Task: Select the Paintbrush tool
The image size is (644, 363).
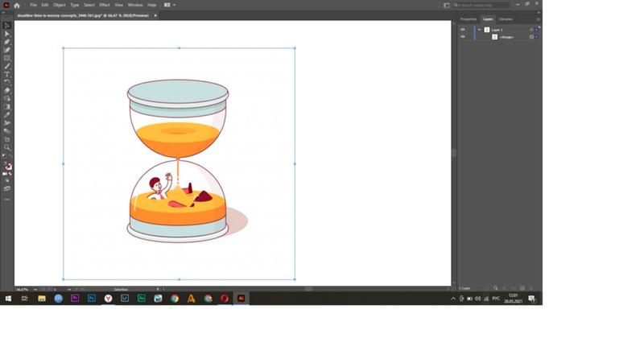Action: pyautogui.click(x=7, y=66)
